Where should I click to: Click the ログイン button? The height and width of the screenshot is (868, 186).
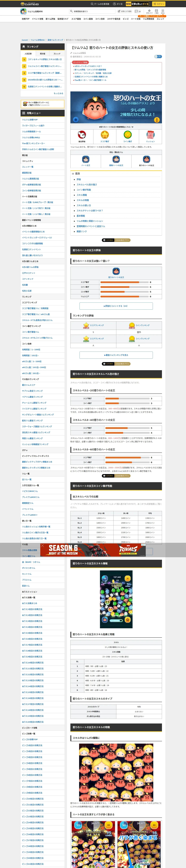pos(159,4)
